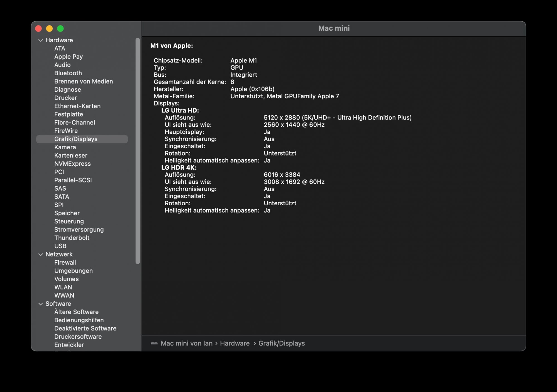
Task: Select USB in the sidebar
Action: click(60, 246)
